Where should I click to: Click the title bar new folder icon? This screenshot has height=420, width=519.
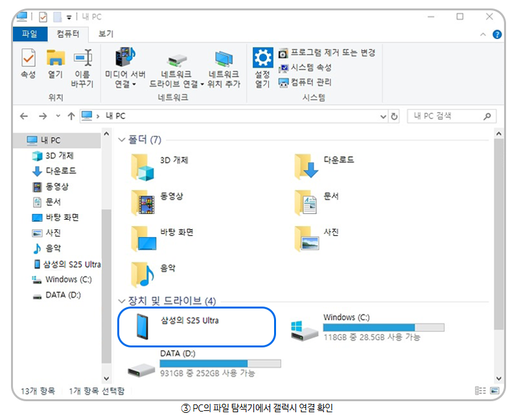click(57, 17)
